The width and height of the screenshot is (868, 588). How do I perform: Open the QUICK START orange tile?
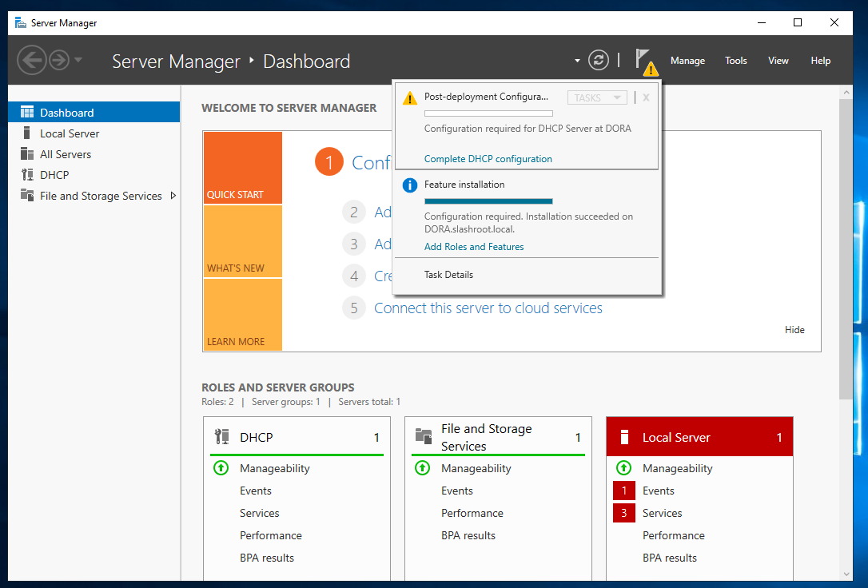click(242, 168)
